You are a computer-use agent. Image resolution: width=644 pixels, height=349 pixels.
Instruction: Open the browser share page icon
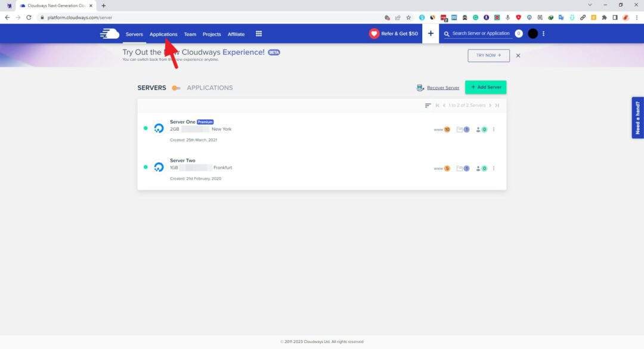(398, 18)
